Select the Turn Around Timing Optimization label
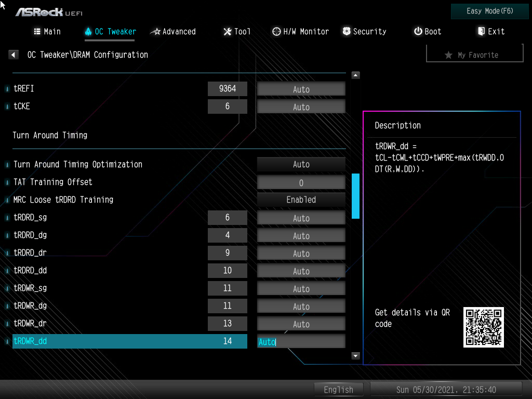This screenshot has height=399, width=532. point(78,165)
